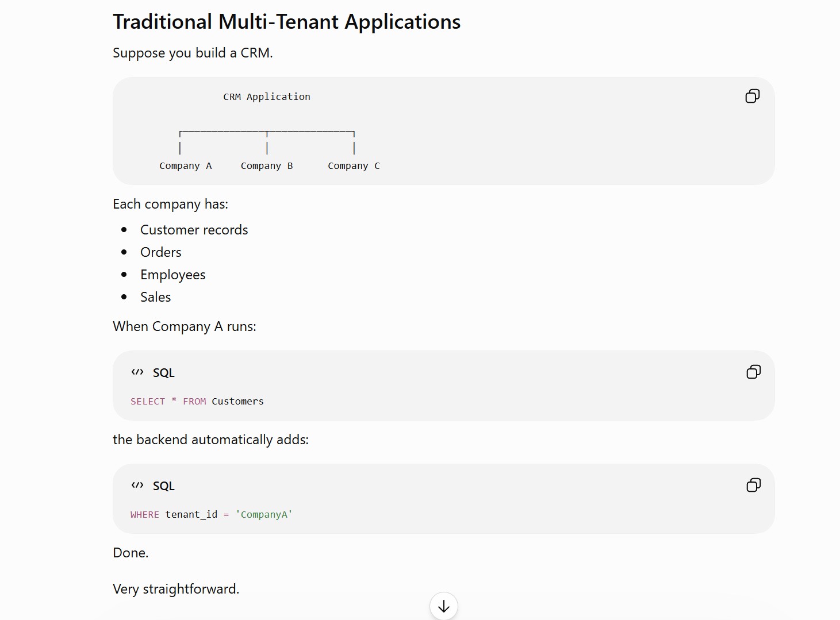The height and width of the screenshot is (620, 840).
Task: Click the 'Very straightforward.' paragraph
Action: click(x=176, y=589)
